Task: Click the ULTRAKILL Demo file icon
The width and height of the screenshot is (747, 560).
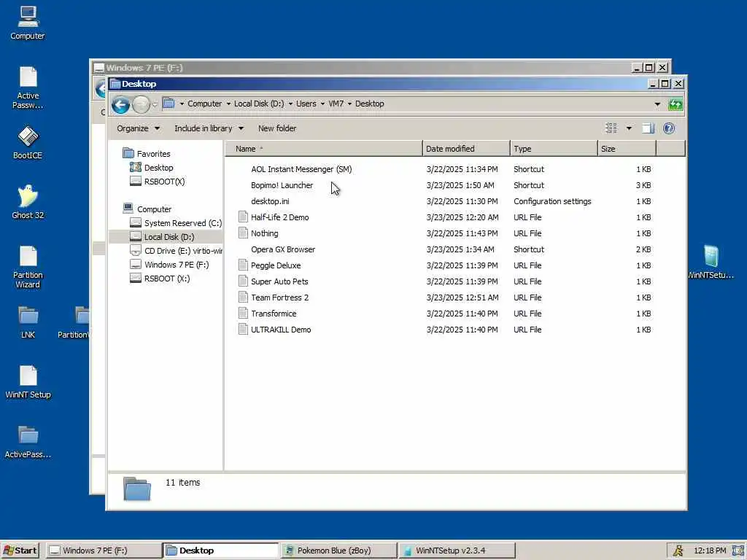Action: point(243,330)
